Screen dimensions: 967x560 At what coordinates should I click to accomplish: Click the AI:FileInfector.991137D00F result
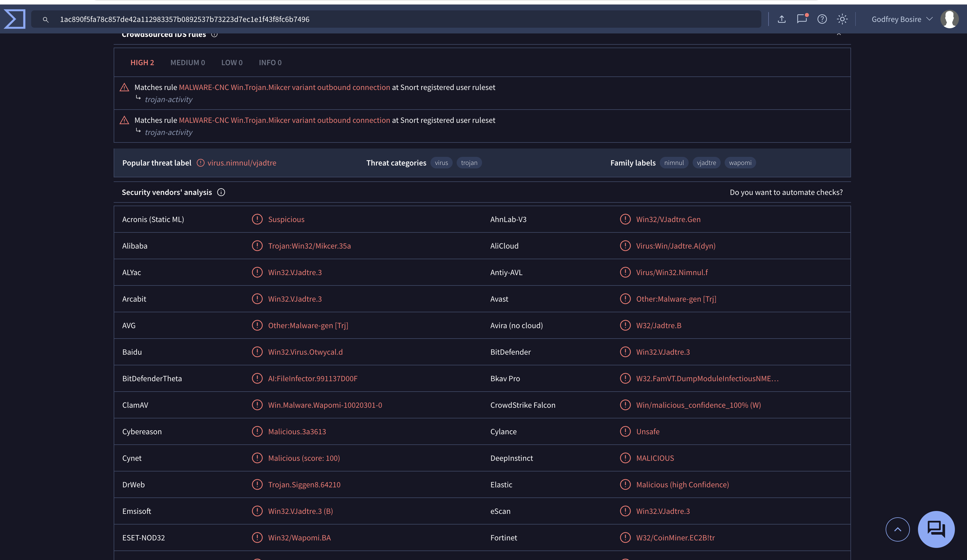[313, 379]
